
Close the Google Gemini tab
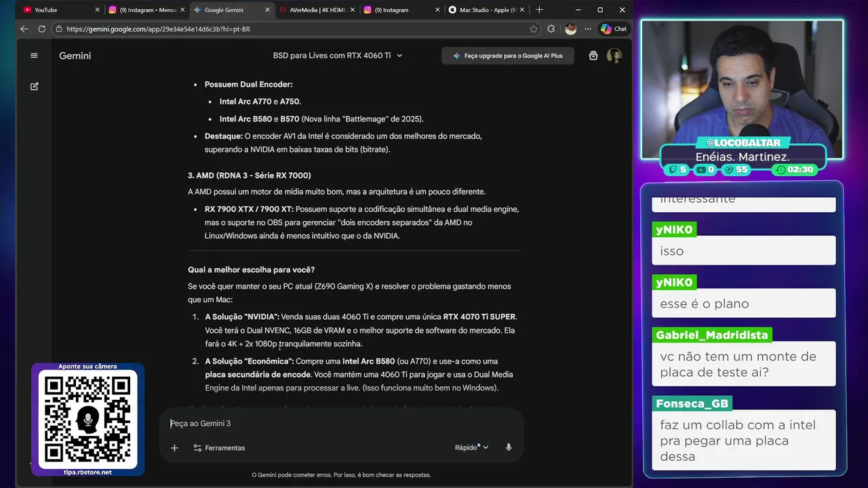266,10
